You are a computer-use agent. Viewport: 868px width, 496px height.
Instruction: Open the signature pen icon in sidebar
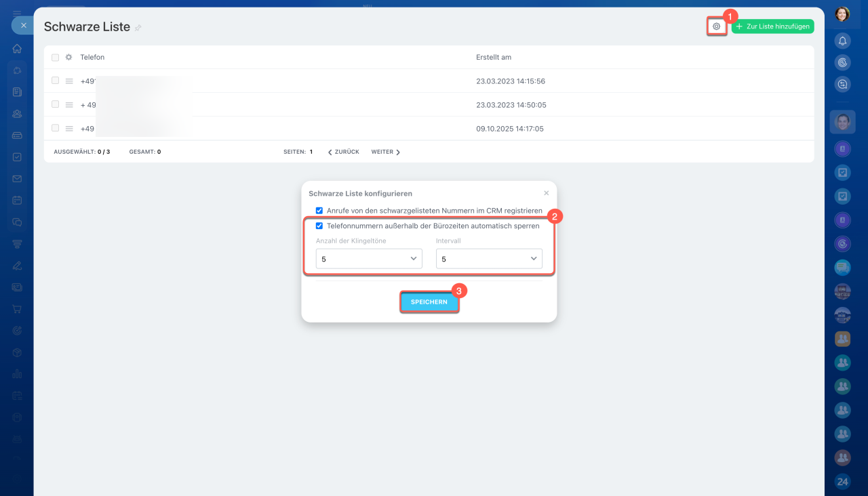coord(17,266)
